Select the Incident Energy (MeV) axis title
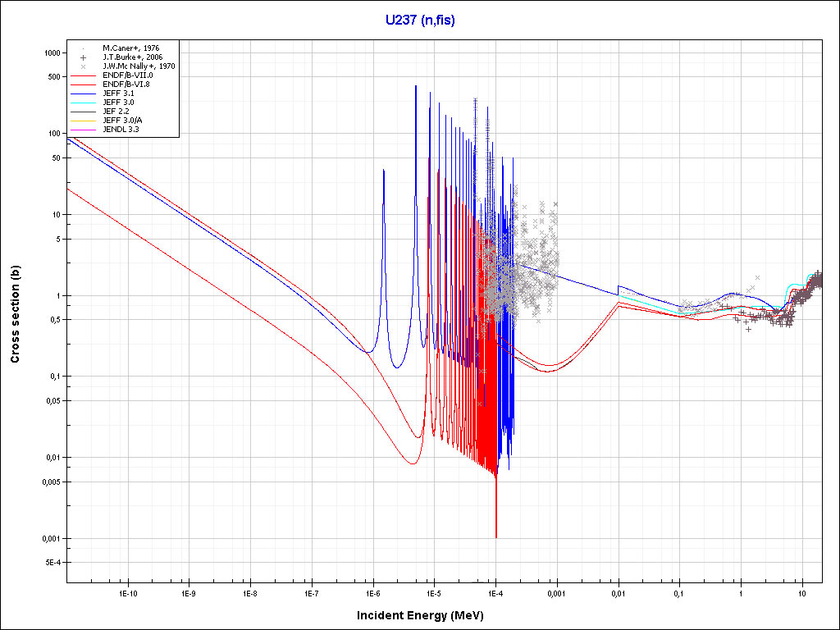 [x=426, y=614]
